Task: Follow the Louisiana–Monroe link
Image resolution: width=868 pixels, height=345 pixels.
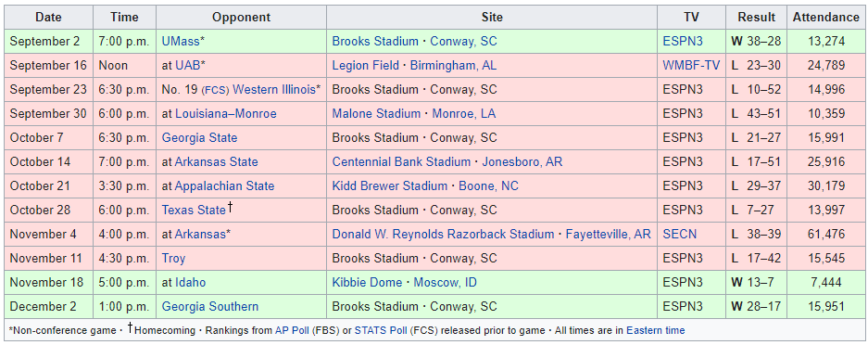Action: (226, 114)
